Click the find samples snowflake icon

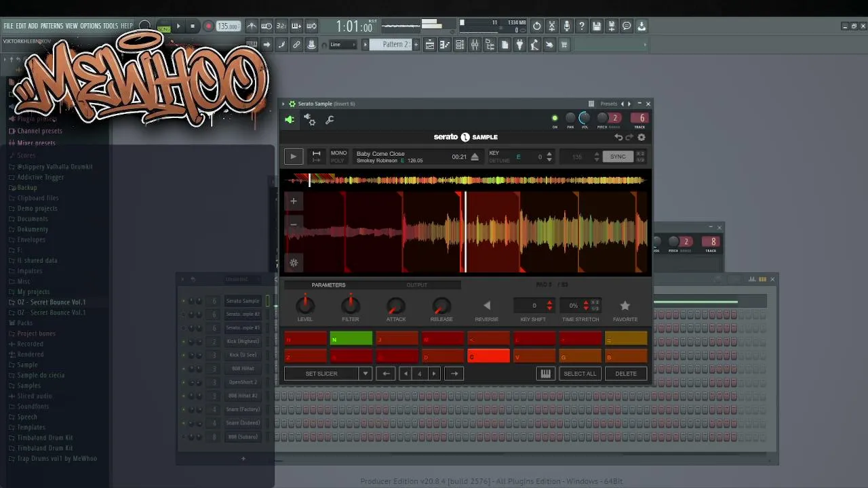click(x=294, y=263)
